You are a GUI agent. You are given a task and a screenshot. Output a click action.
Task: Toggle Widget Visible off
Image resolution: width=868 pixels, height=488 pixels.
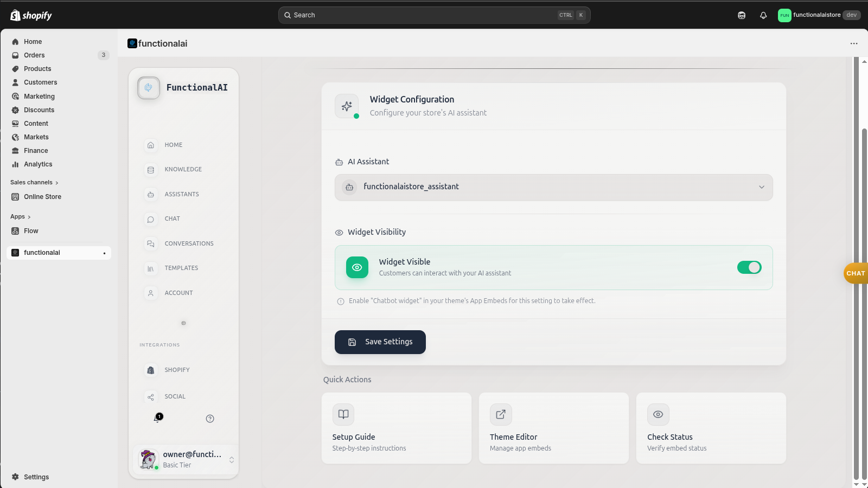[749, 267]
